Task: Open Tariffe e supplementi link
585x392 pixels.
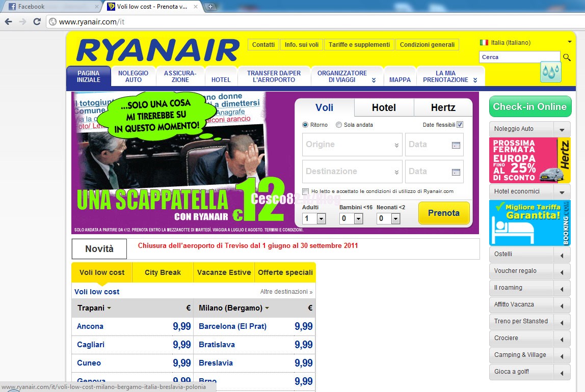Action: click(359, 45)
